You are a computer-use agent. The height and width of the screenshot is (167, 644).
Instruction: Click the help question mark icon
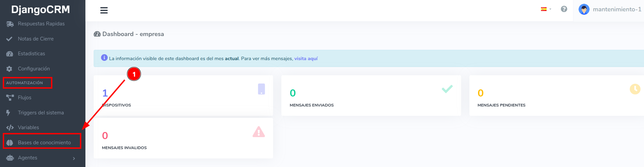click(564, 9)
